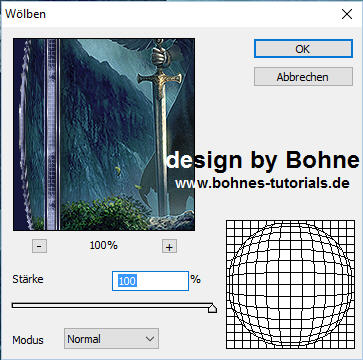
Task: Confirm the effect with OK
Action: [303, 49]
